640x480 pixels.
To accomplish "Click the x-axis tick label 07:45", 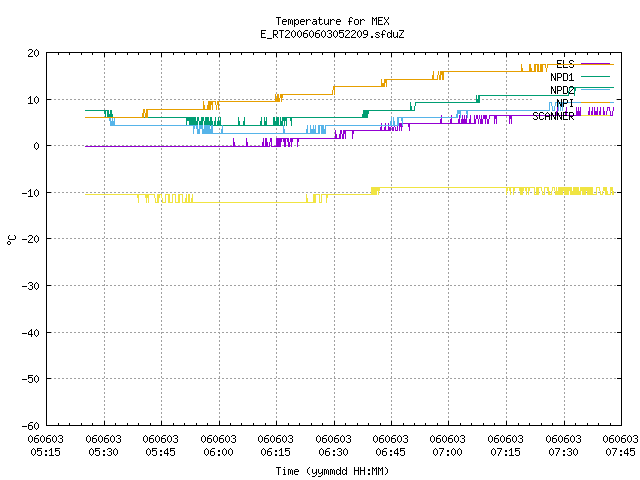I will (621, 452).
